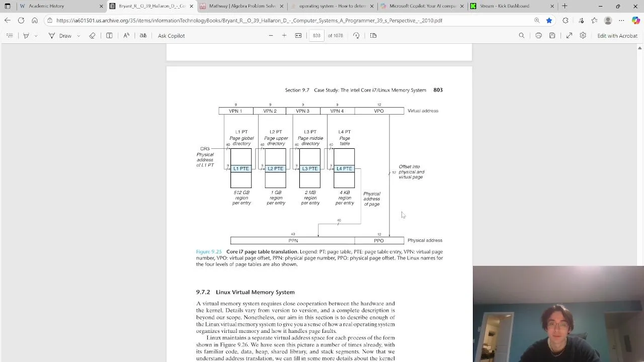Open PDF viewer settings gear
The image size is (644, 362).
coord(583,36)
